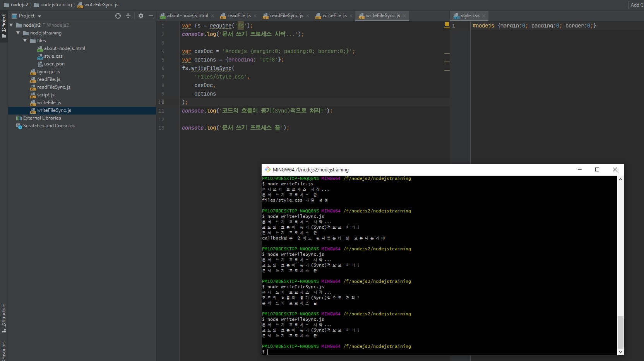Toggle the Favorites tool window

click(4, 351)
